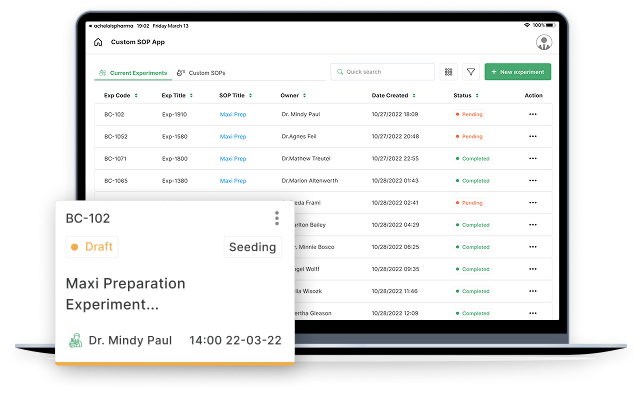Open the BC-102 card's vertical dots menu
This screenshot has height=393, width=642.
click(x=277, y=218)
